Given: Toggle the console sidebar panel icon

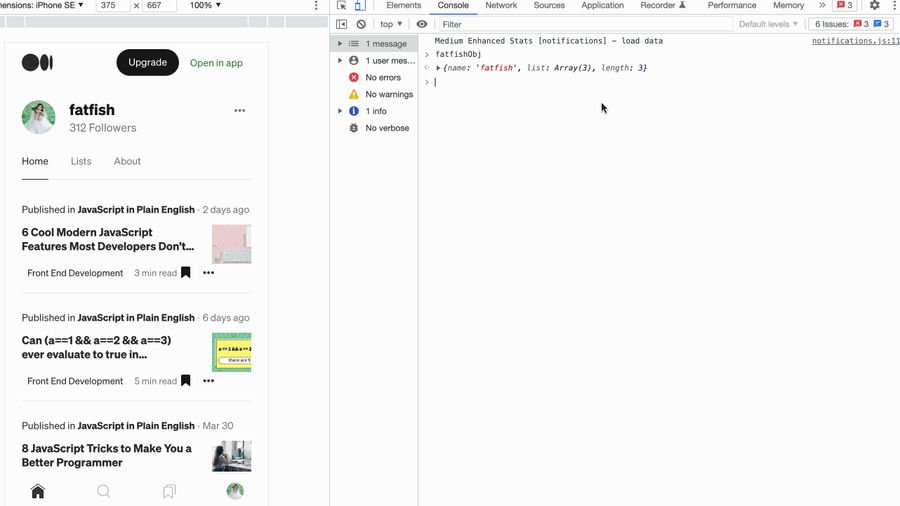Looking at the screenshot, I should coord(342,24).
